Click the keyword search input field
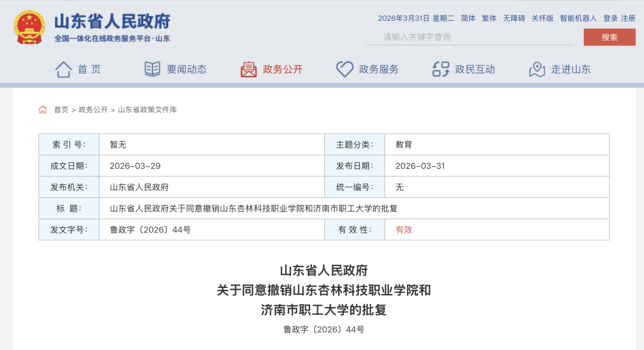Image resolution: width=644 pixels, height=350 pixels. point(471,37)
